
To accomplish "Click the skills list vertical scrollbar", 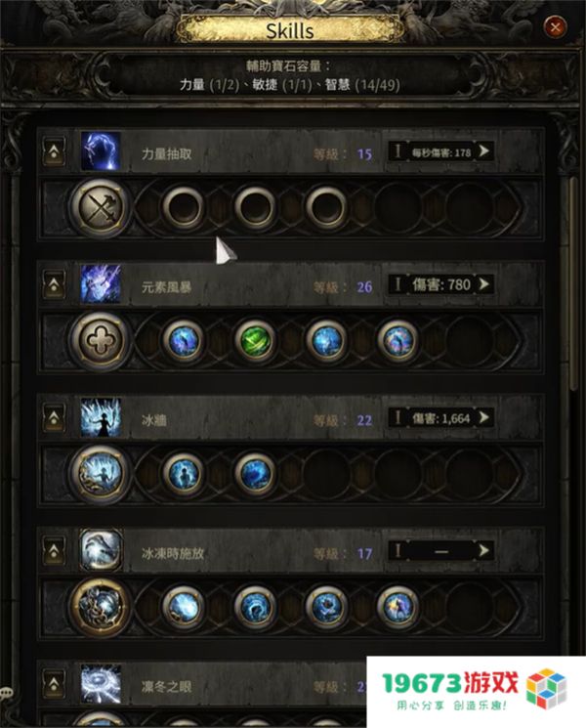I will (x=574, y=283).
